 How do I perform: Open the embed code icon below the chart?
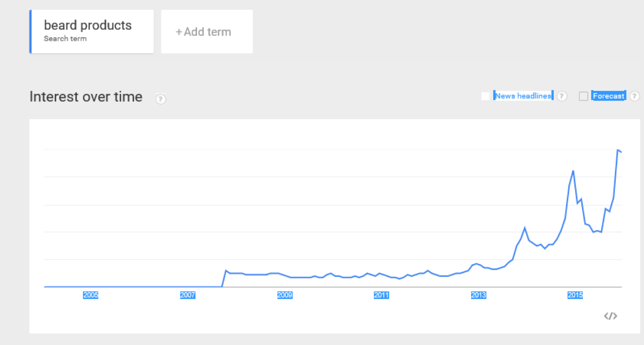pyautogui.click(x=611, y=316)
